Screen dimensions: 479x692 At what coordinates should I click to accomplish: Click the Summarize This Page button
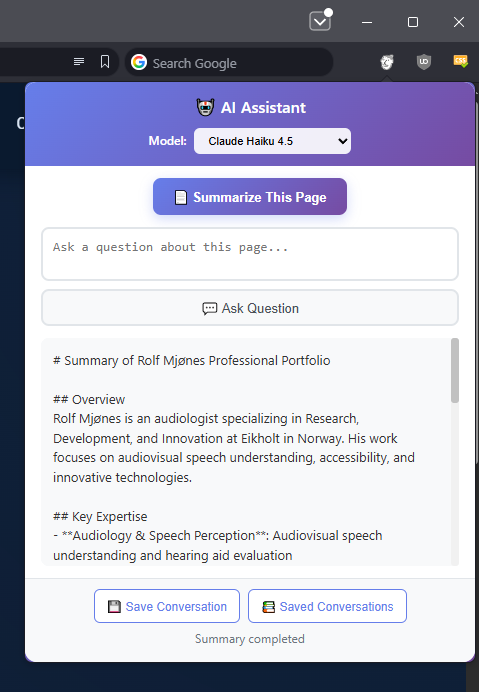[x=250, y=197]
